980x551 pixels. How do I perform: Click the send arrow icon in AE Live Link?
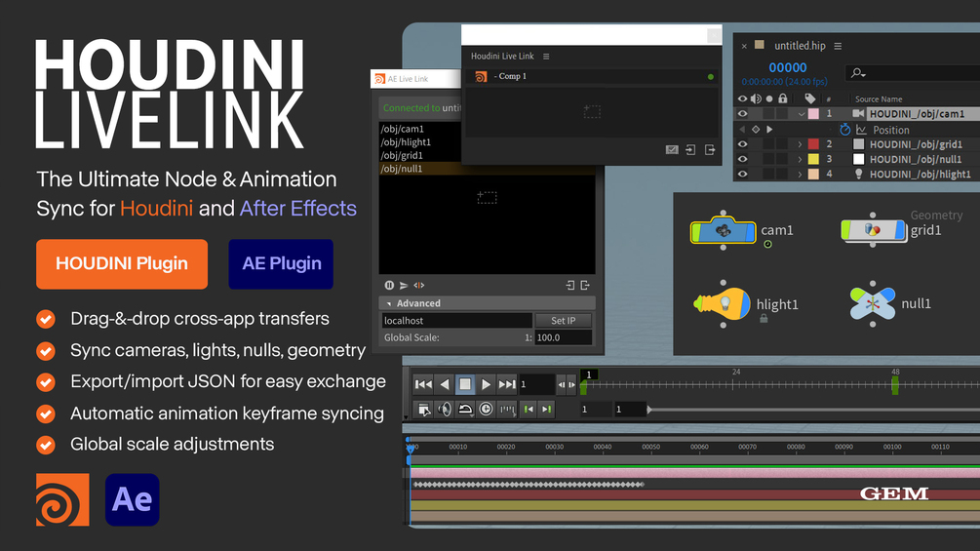pyautogui.click(x=404, y=285)
